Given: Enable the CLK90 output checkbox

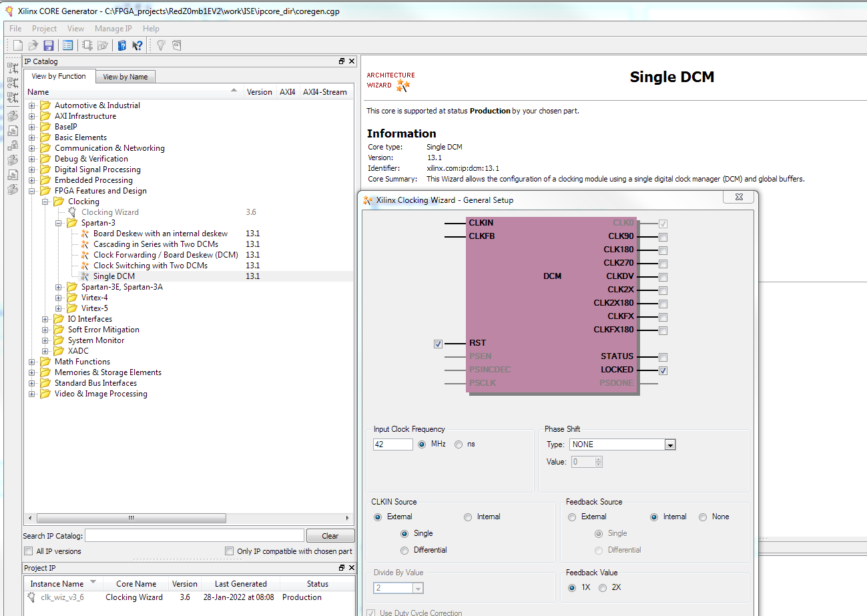Looking at the screenshot, I should pyautogui.click(x=663, y=237).
